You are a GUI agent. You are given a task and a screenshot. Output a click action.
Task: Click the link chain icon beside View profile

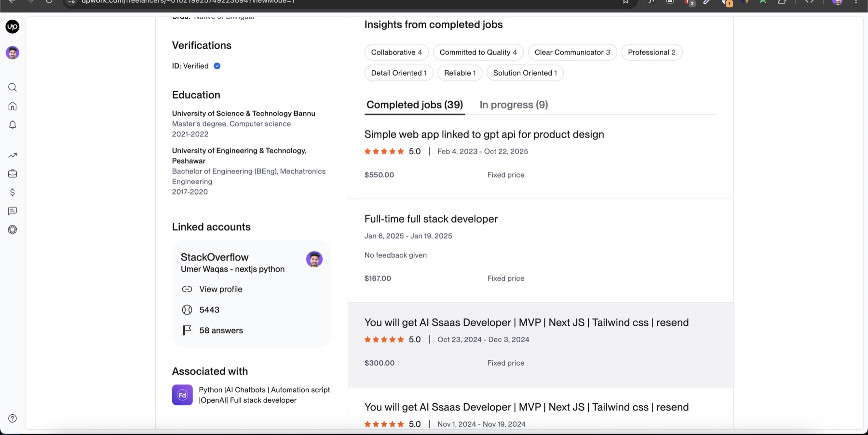point(187,289)
